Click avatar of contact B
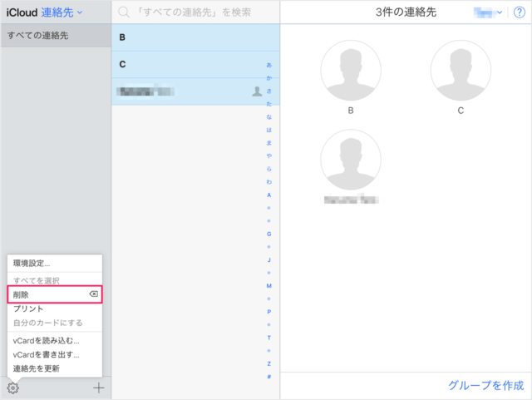The image size is (532, 400). point(351,71)
